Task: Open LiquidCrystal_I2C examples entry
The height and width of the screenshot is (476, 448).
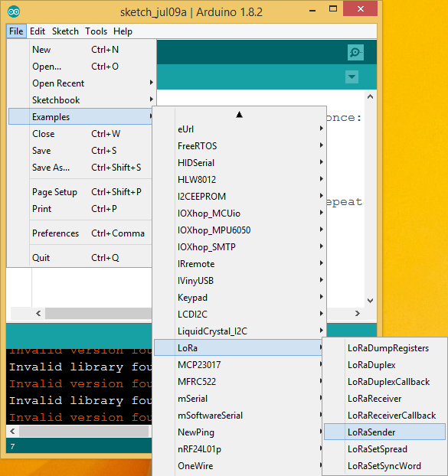Action: [x=240, y=331]
